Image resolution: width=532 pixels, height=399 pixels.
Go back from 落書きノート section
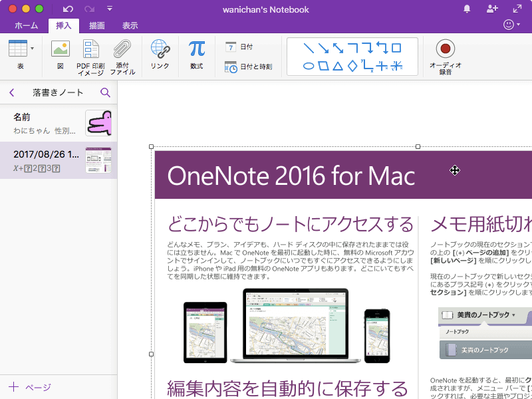point(12,92)
